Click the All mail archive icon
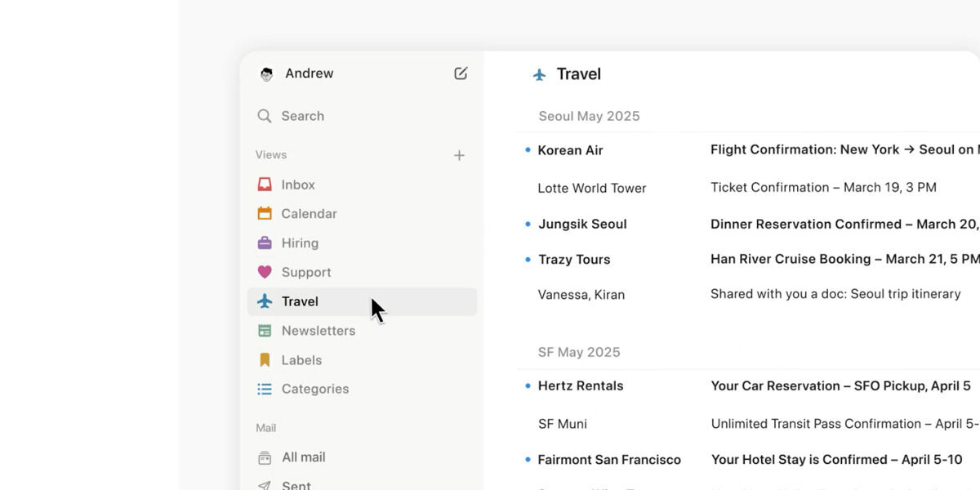980x490 pixels. coord(265,457)
